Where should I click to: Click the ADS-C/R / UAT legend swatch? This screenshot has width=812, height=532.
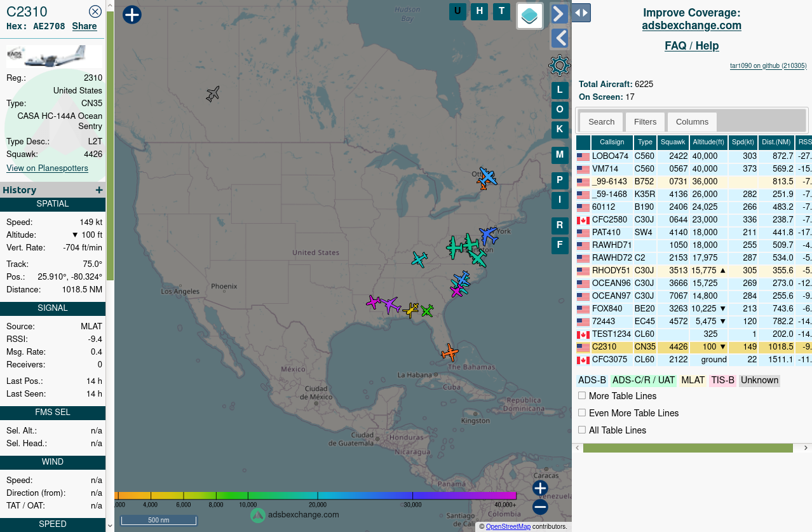click(643, 380)
